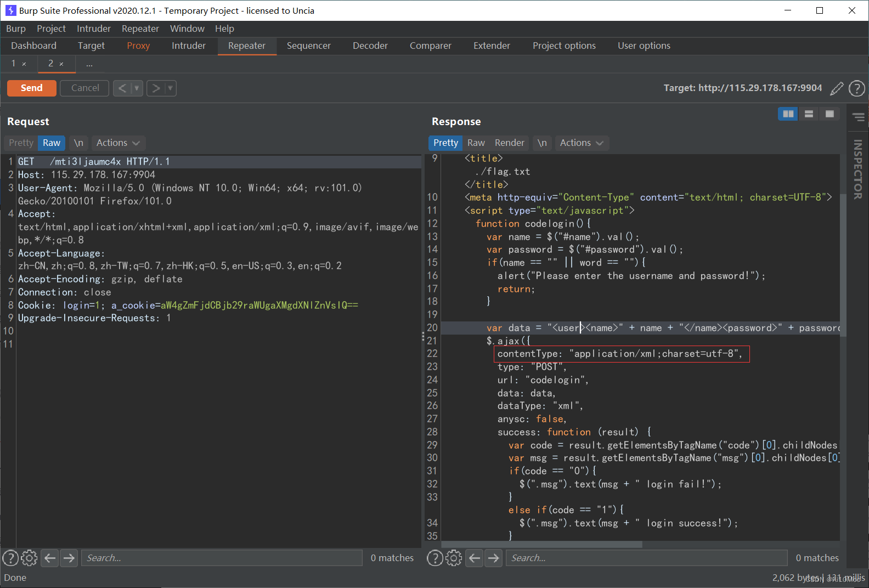Click the contentType application/xml line
The width and height of the screenshot is (869, 588).
[x=622, y=354]
